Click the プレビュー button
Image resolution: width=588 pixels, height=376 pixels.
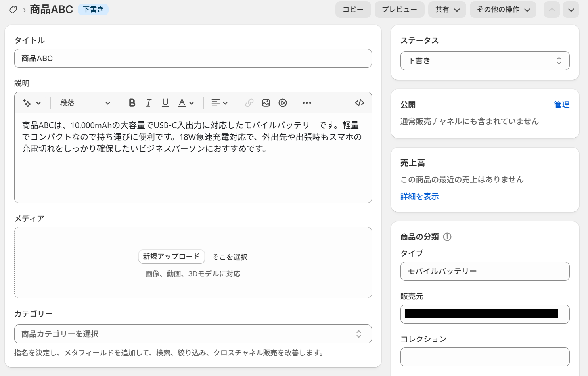tap(399, 10)
